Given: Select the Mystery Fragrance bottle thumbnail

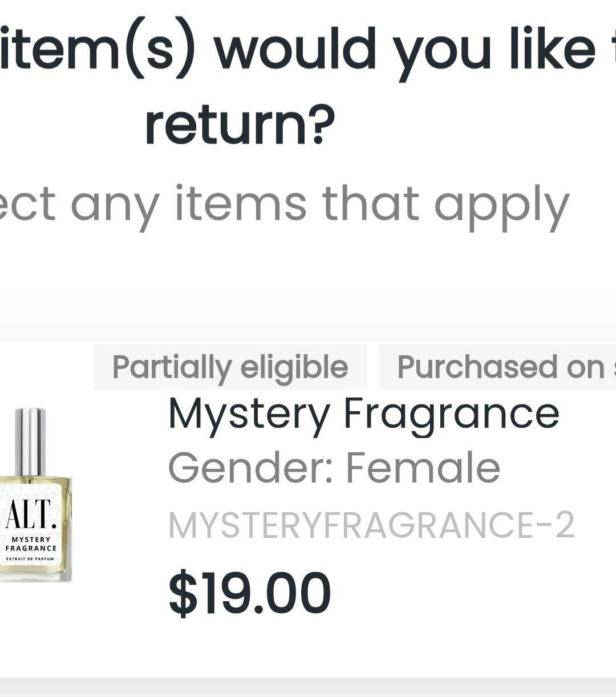Looking at the screenshot, I should [34, 495].
